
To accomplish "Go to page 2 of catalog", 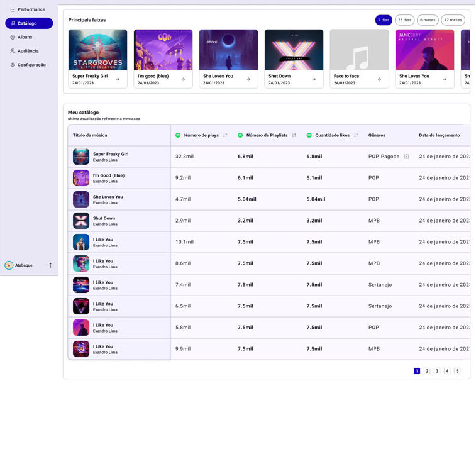I will coord(427,371).
